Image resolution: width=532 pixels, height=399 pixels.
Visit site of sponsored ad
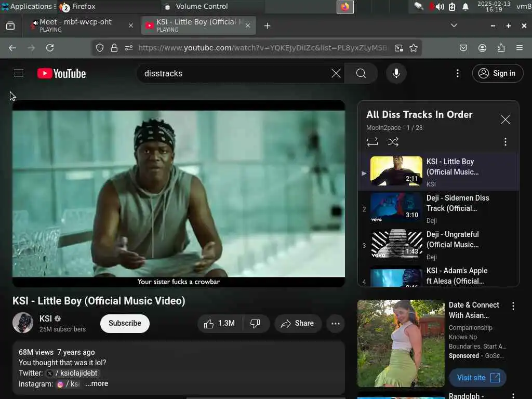click(478, 378)
